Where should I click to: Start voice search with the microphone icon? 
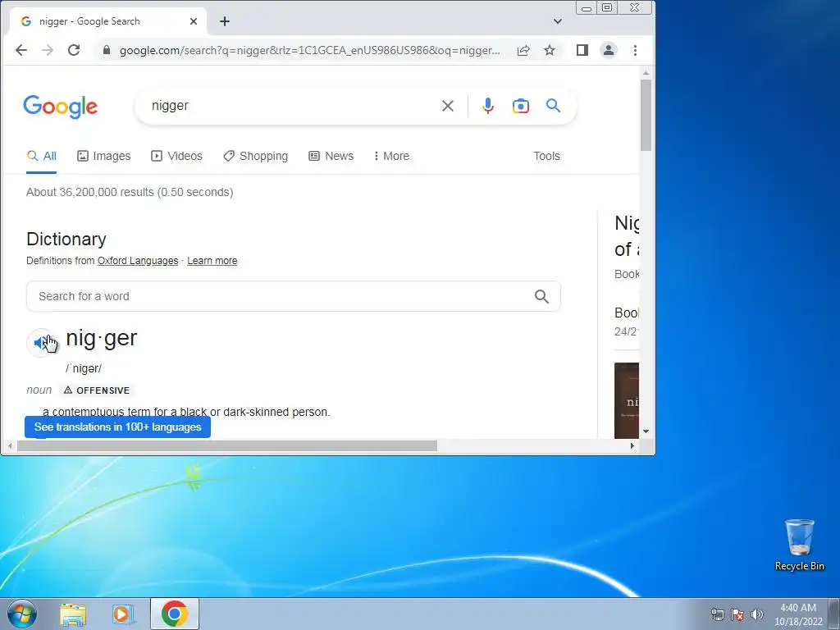pos(487,106)
